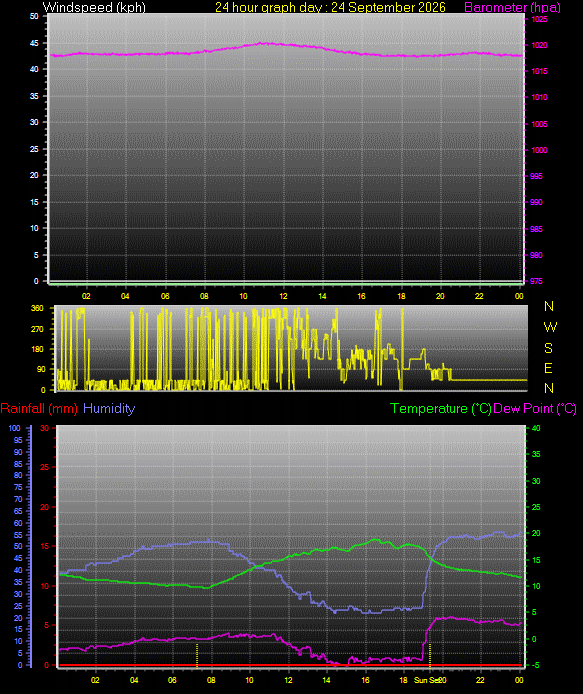Click the magenta "Dew Point (°C)" legend label

click(x=535, y=409)
